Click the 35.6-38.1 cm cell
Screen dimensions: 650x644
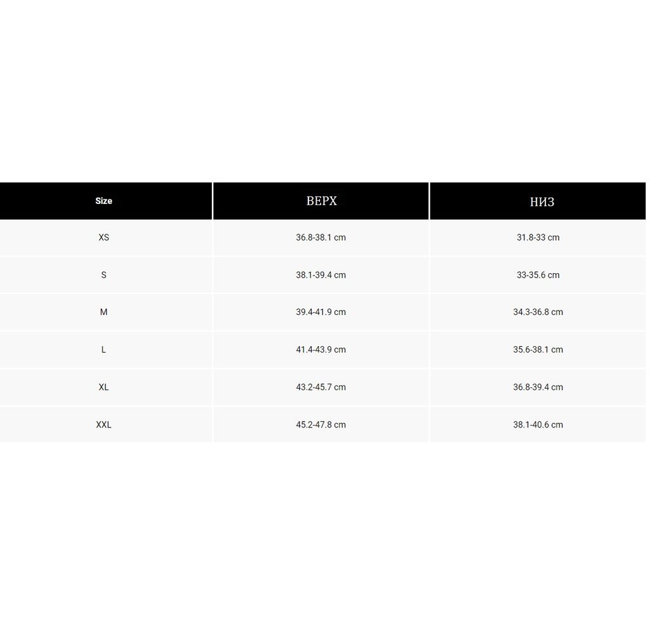(x=538, y=349)
